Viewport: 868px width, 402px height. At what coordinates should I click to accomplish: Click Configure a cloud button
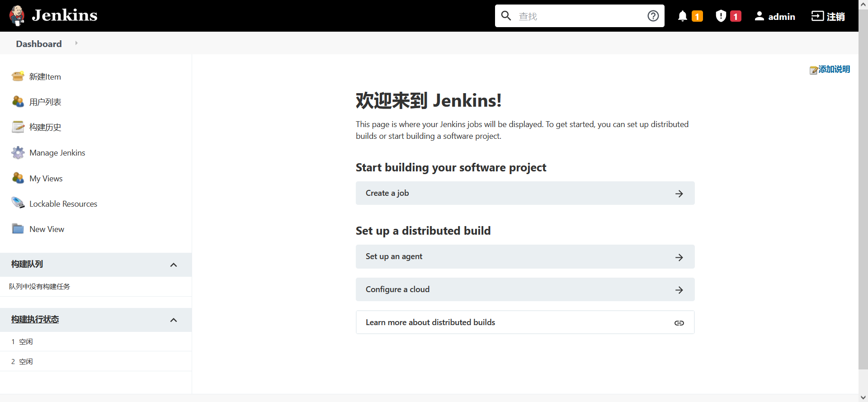(x=525, y=289)
